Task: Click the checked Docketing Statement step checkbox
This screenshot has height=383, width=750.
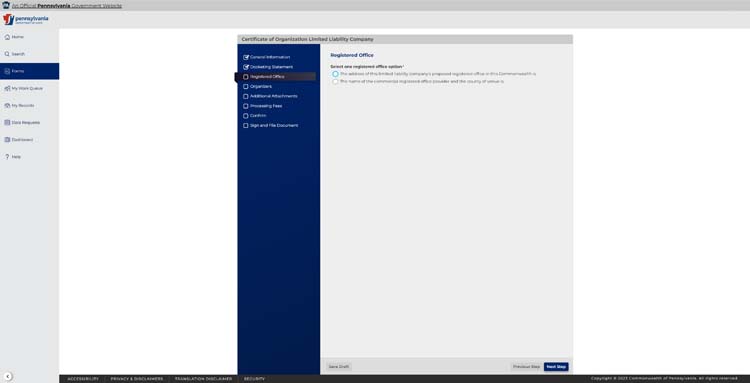Action: pyautogui.click(x=246, y=67)
